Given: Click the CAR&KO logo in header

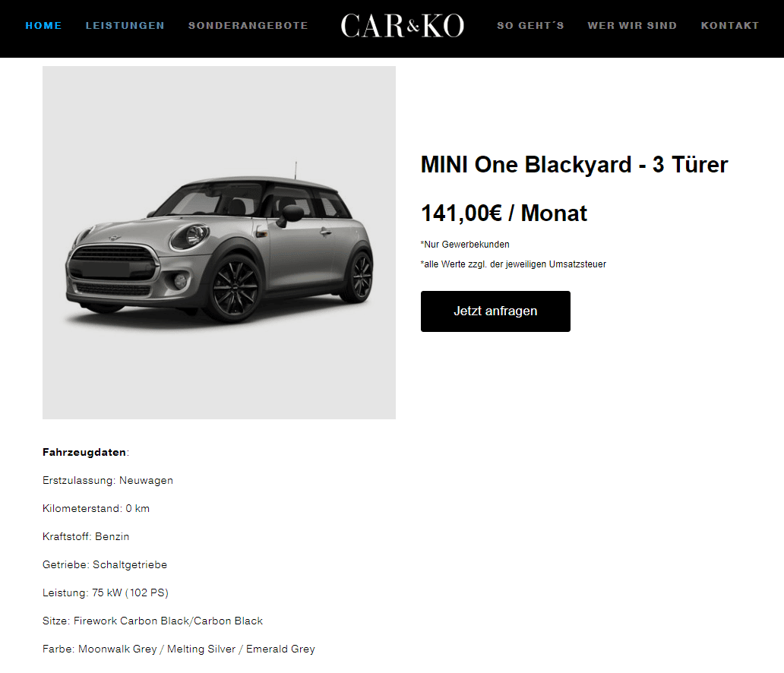Looking at the screenshot, I should point(402,26).
